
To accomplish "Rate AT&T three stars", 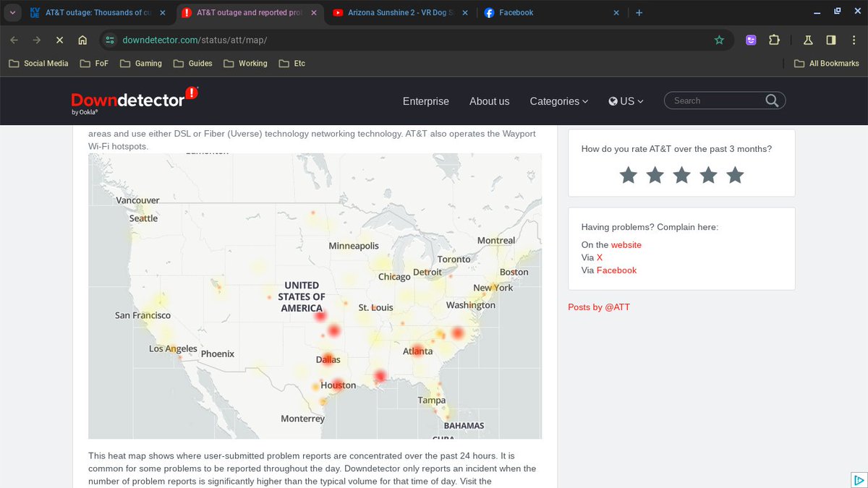I will point(682,175).
